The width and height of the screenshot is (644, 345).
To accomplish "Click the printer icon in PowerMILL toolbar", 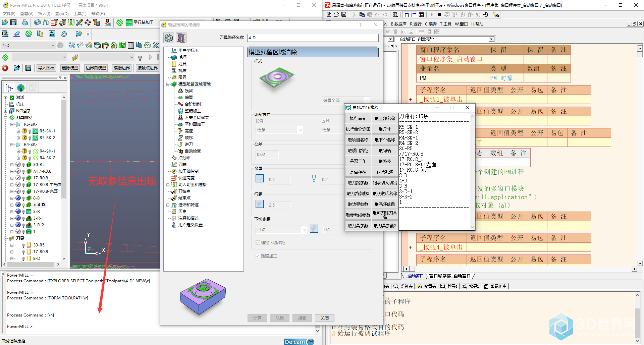I will click(x=25, y=22).
